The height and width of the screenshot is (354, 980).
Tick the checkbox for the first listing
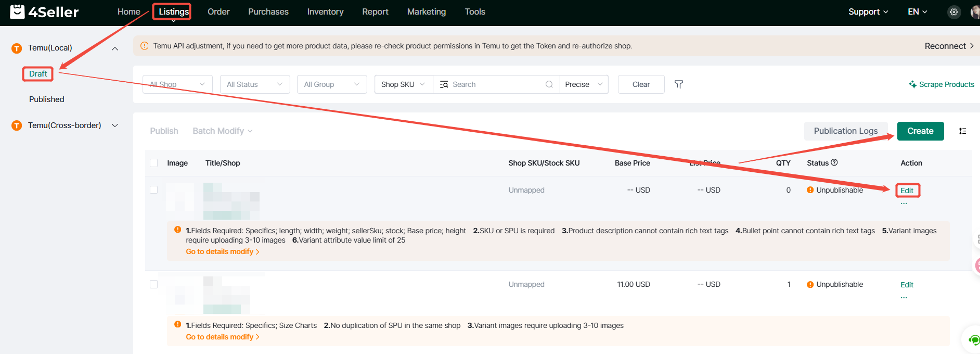click(x=153, y=190)
